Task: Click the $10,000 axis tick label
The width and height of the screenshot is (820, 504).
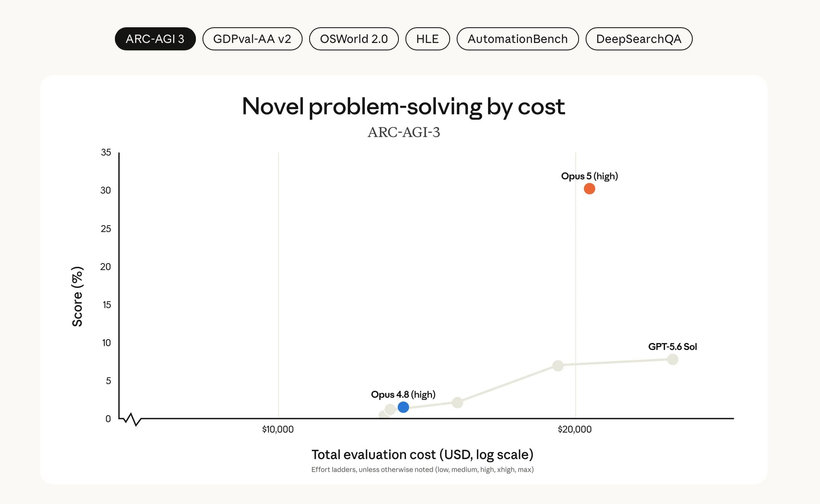Action: 278,430
